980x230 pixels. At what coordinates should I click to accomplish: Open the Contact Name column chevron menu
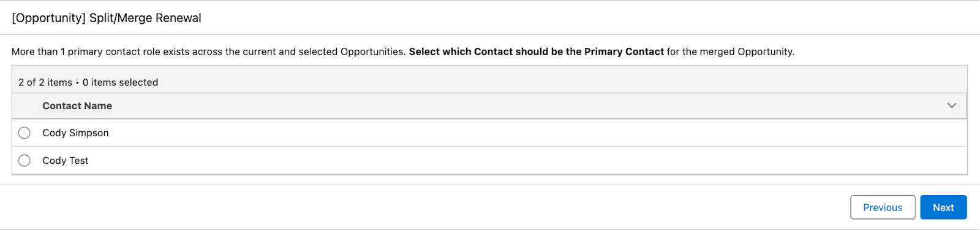click(x=952, y=105)
